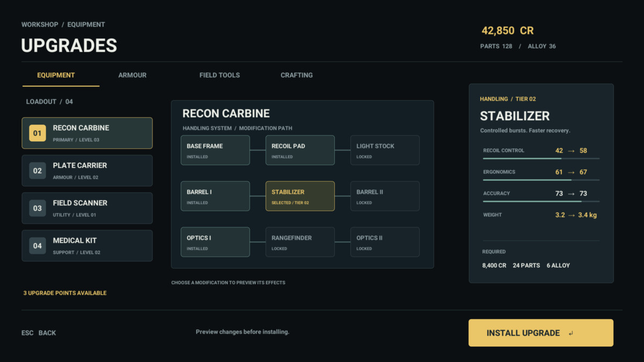Go to the Crafting tab
644x362 pixels.
coord(297,75)
